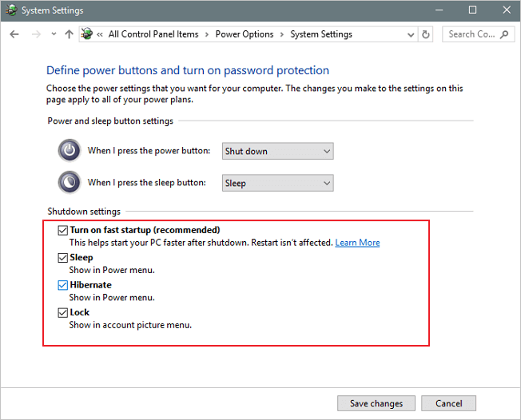Go to All Control Panel Items breadcrumb
The height and width of the screenshot is (420, 521).
click(x=153, y=34)
